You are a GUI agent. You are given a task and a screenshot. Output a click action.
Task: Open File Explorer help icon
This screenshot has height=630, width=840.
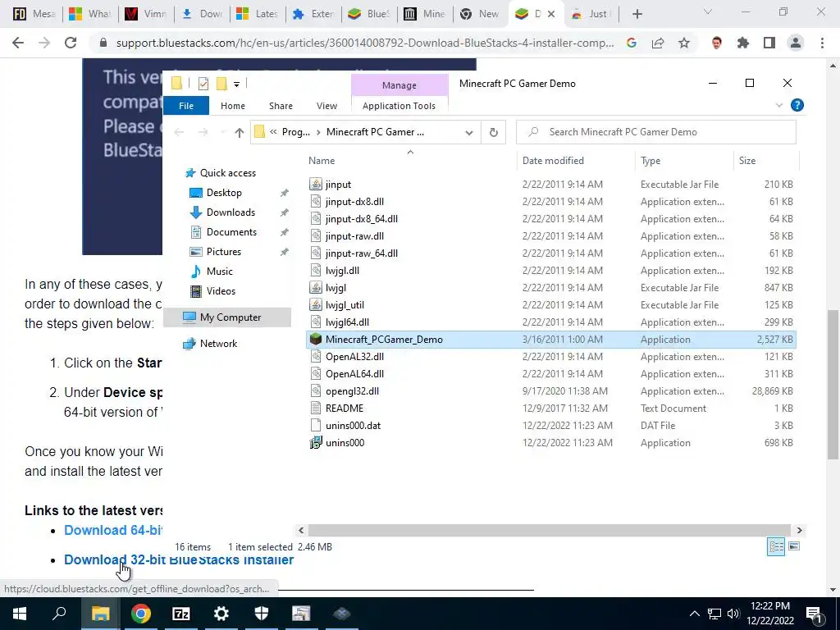coord(797,105)
